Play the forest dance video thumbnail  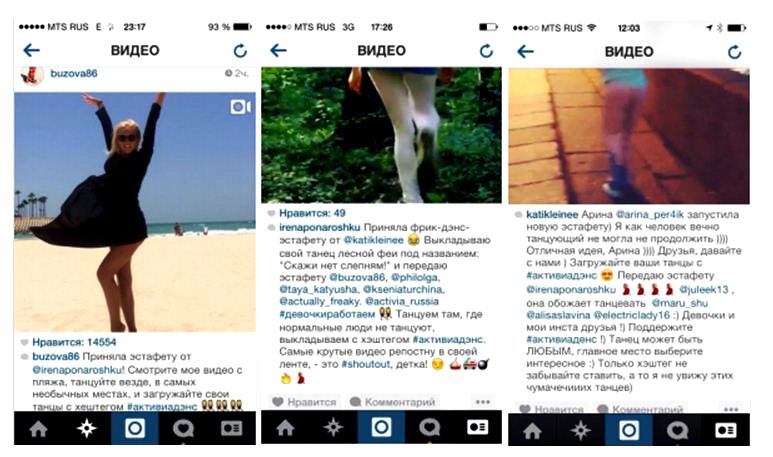click(382, 135)
